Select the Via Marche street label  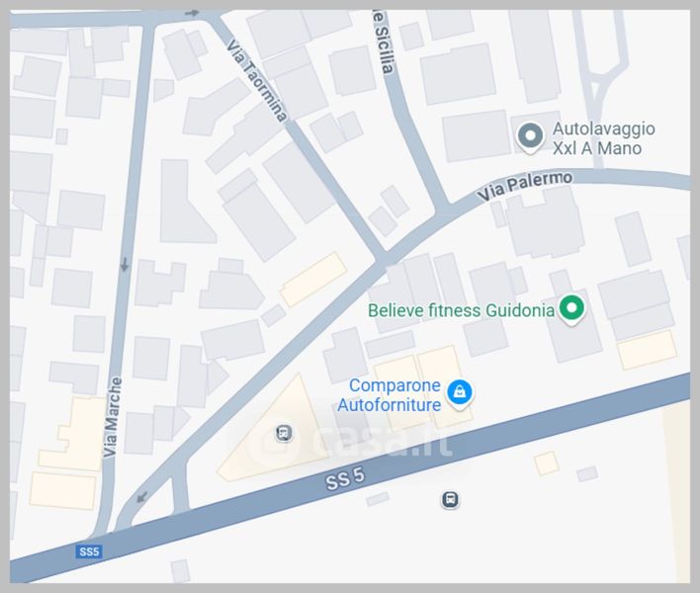112,417
